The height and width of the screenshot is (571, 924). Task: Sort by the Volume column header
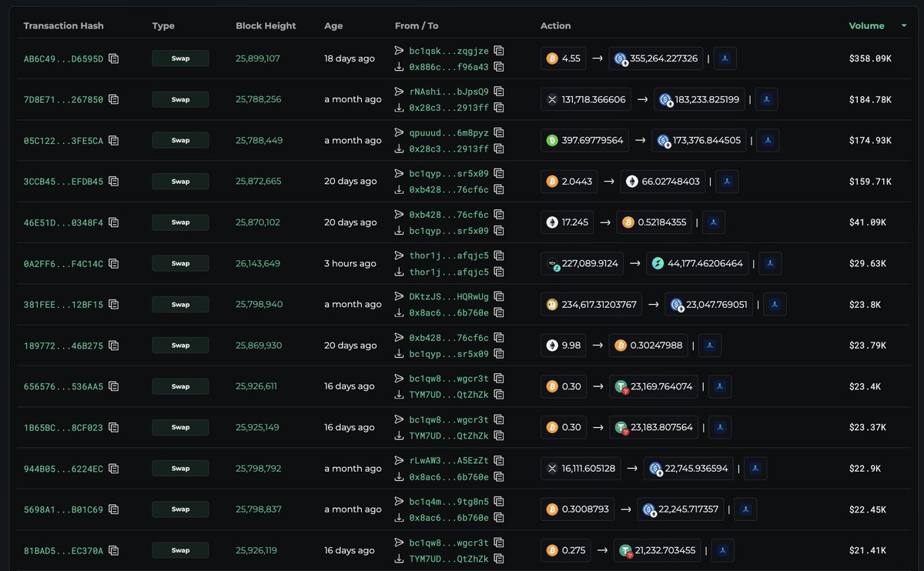click(x=866, y=26)
